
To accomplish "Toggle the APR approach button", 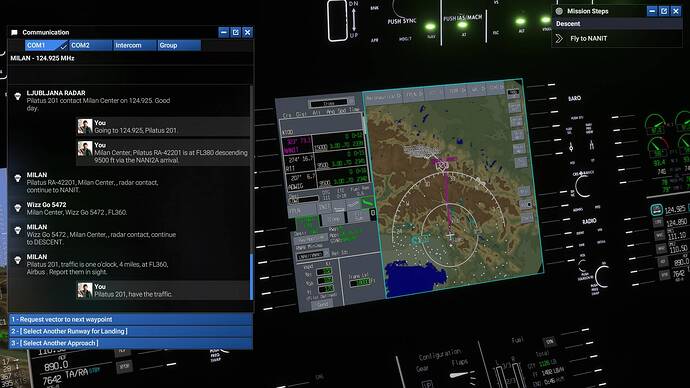I will tap(374, 40).
